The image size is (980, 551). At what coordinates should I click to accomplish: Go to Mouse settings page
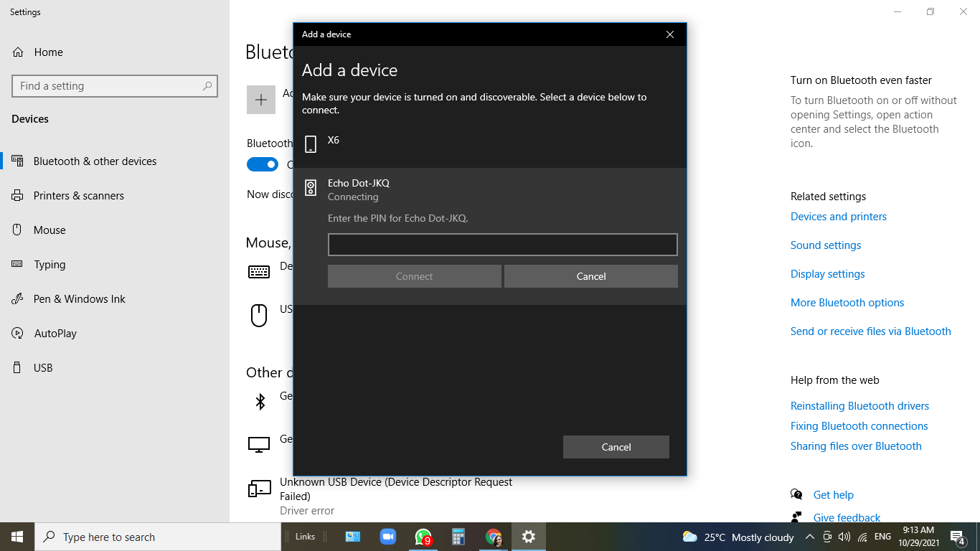point(50,230)
